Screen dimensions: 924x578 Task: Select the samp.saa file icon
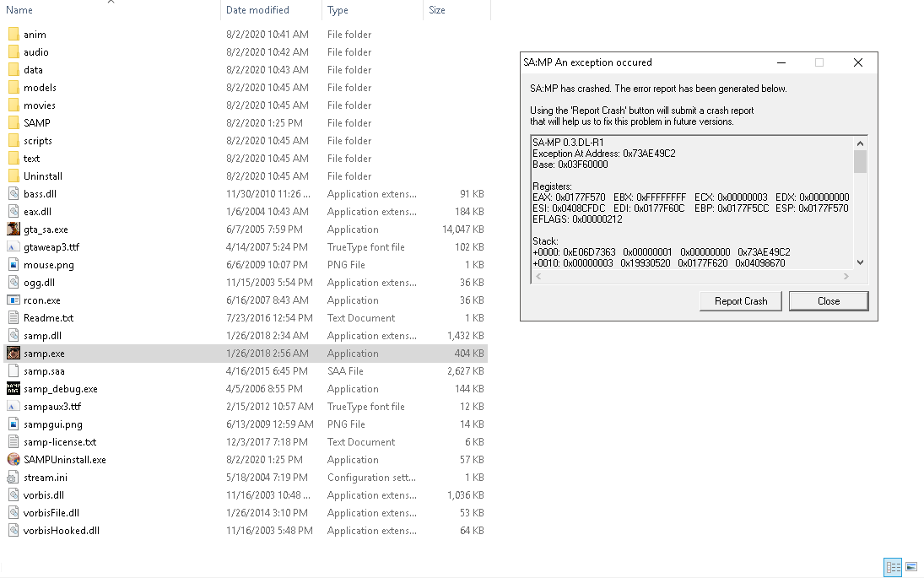click(x=14, y=370)
